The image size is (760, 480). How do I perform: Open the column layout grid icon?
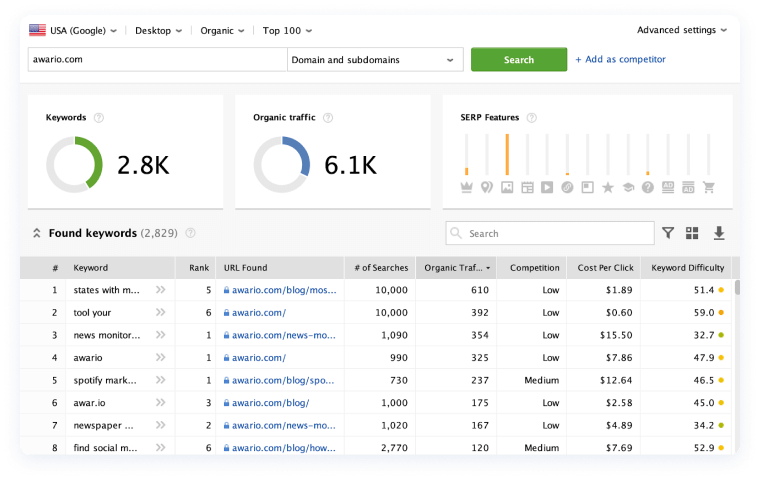point(692,233)
